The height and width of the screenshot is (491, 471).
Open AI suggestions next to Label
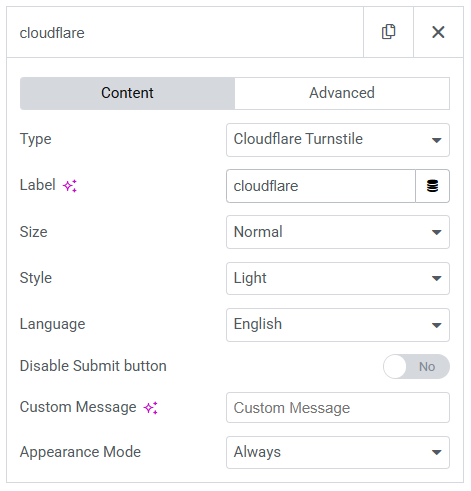70,186
